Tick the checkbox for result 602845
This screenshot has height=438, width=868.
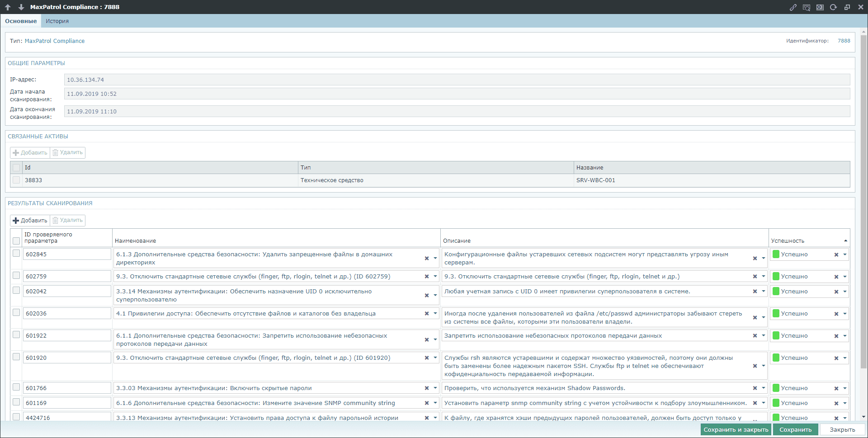[16, 253]
